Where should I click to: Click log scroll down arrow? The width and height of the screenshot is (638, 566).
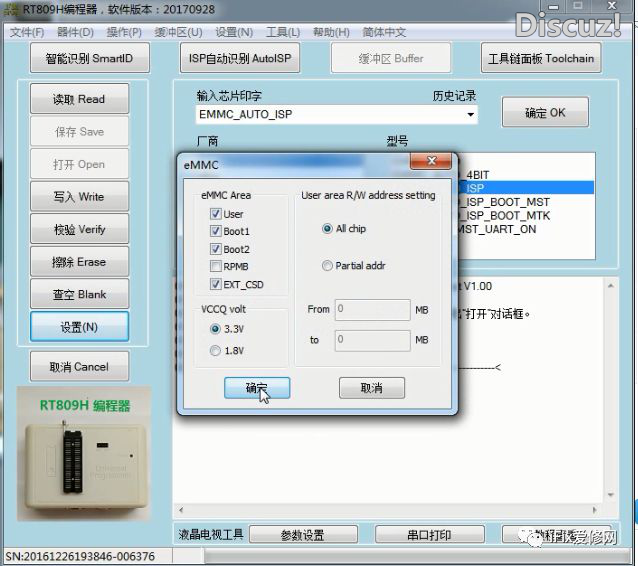point(611,495)
